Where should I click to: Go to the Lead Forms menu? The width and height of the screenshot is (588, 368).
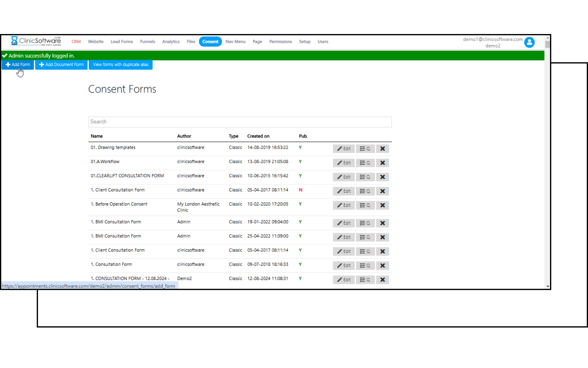pos(122,42)
